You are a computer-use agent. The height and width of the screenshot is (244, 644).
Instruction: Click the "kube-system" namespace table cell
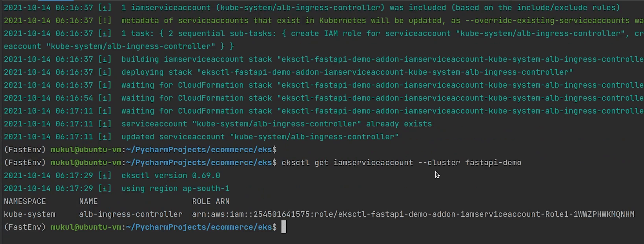[x=29, y=214]
